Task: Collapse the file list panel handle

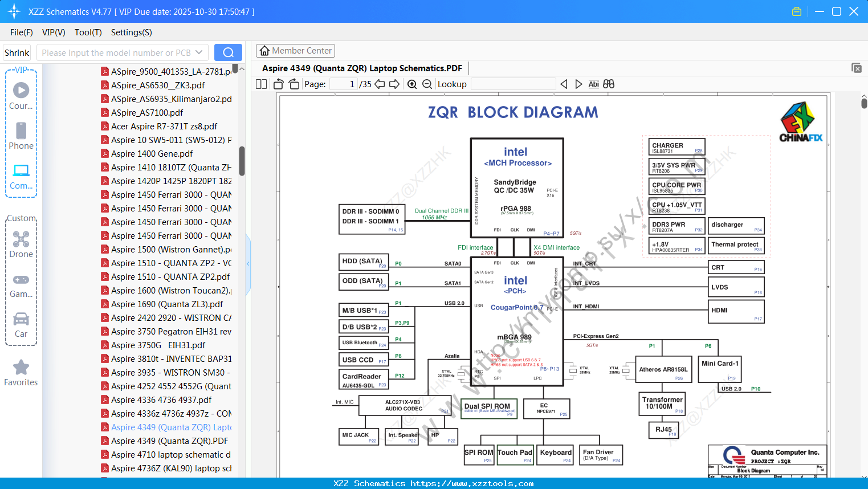Action: [248, 263]
